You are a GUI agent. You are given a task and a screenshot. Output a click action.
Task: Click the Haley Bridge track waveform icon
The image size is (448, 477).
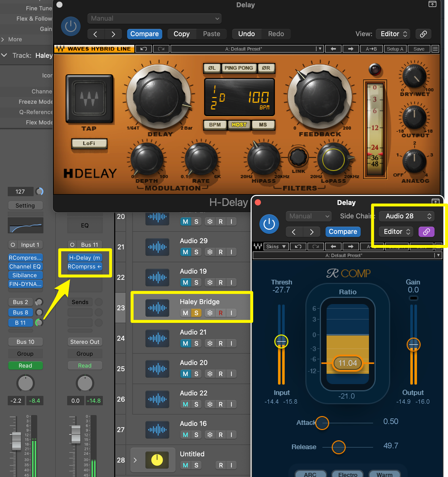pos(157,308)
